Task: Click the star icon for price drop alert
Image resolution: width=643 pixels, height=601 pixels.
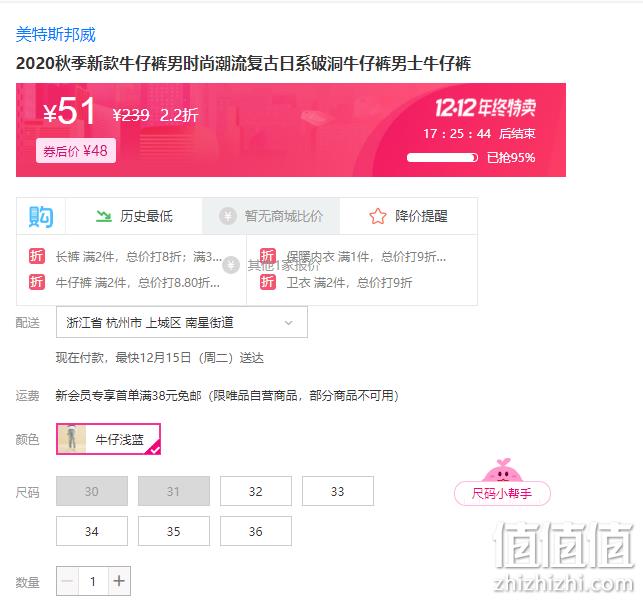Action: tap(377, 216)
